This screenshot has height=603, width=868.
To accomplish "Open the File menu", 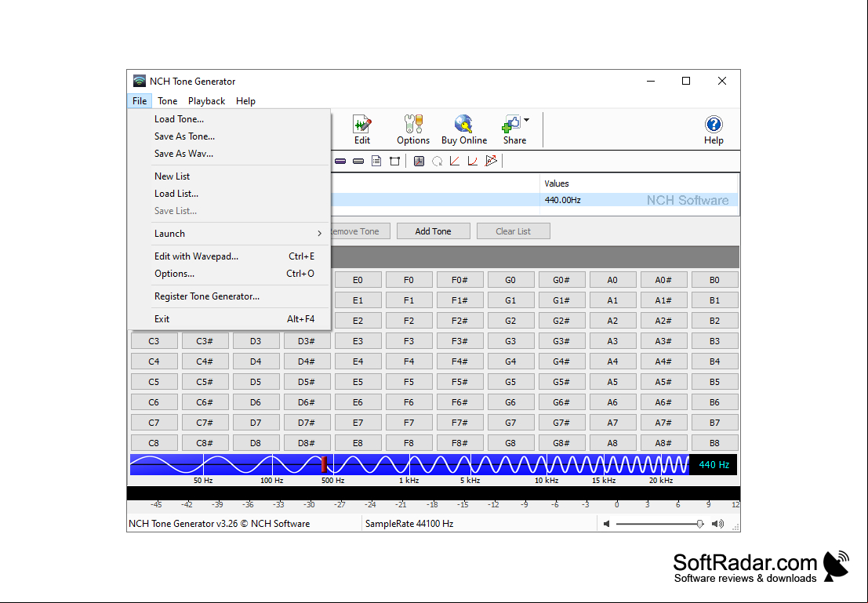I will (140, 101).
